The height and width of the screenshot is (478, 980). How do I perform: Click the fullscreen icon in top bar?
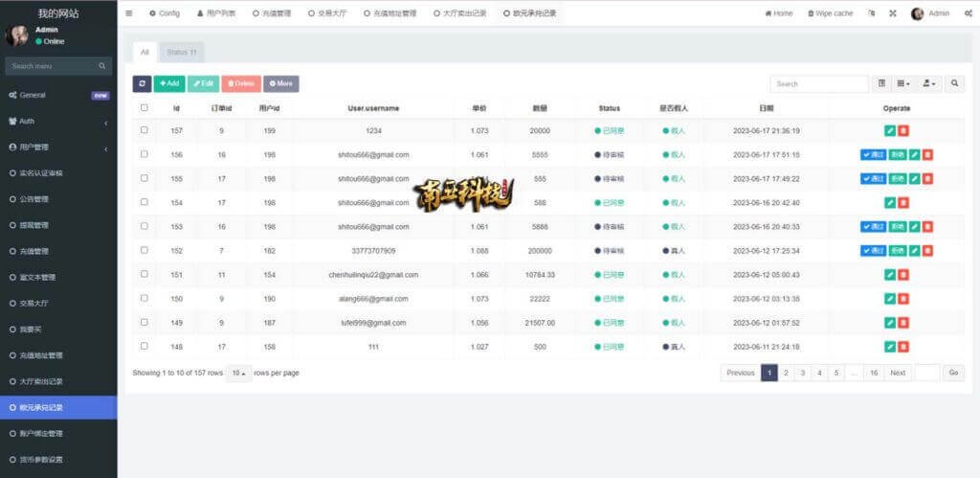pyautogui.click(x=893, y=13)
